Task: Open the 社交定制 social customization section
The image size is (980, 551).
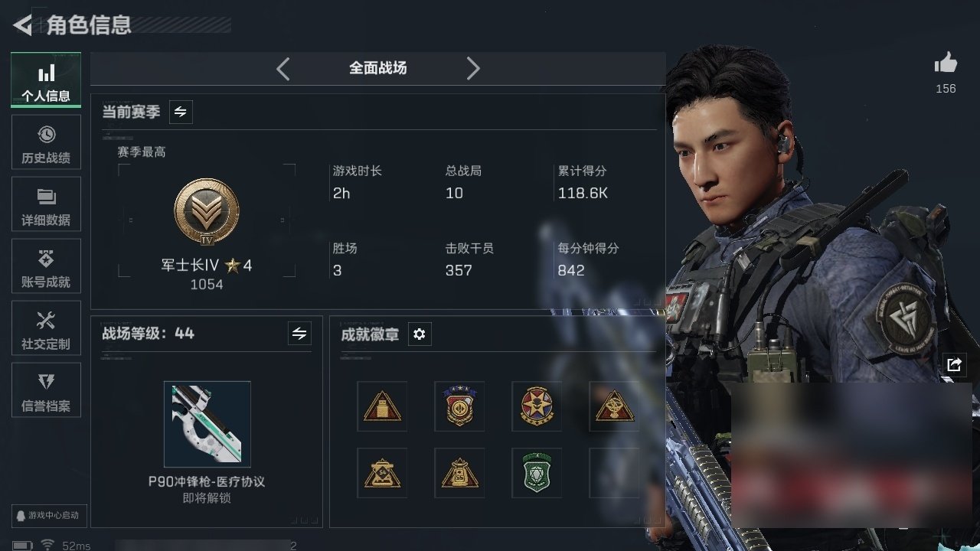Action: point(46,331)
